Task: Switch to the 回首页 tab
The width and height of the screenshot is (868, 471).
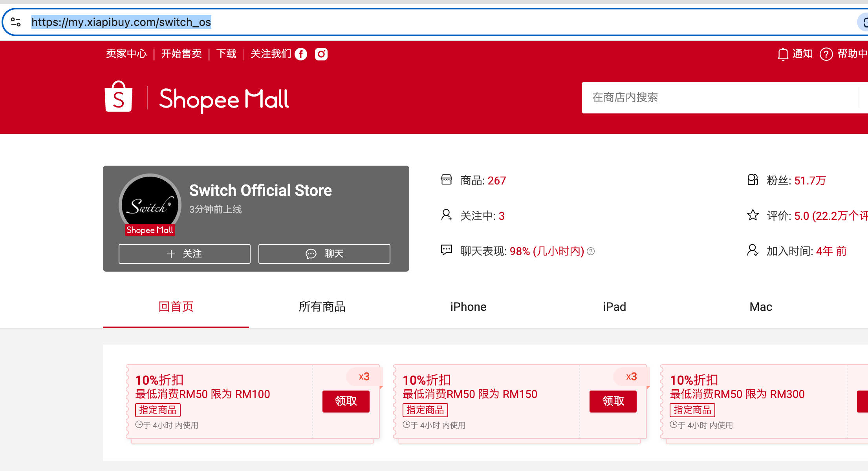Action: 176,307
